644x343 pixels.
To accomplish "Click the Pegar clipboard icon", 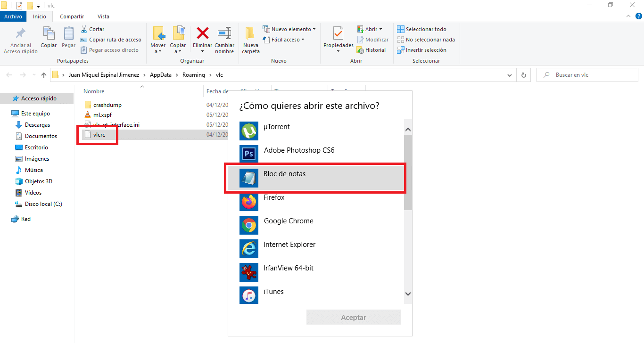I will (x=68, y=33).
